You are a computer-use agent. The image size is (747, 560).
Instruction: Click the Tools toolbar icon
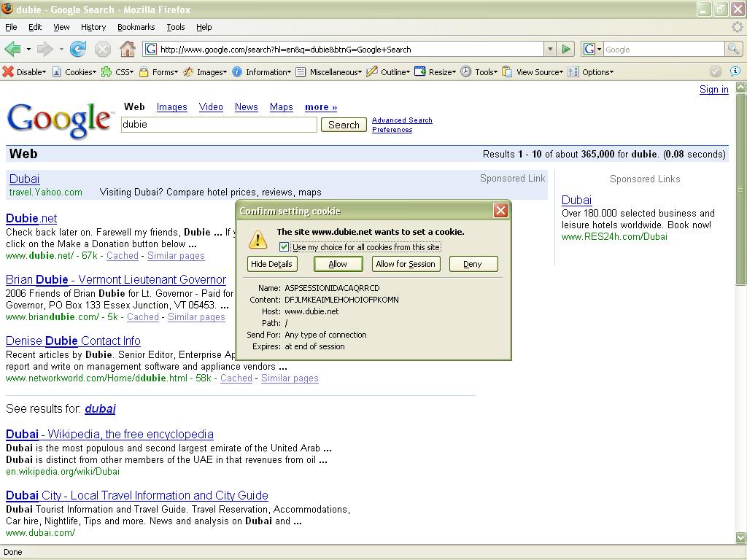click(x=466, y=72)
